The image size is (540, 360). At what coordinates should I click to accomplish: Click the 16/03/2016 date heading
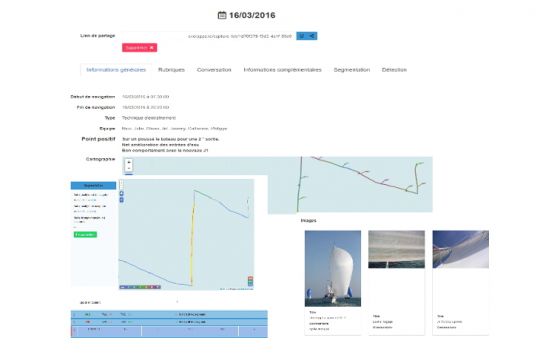click(252, 15)
